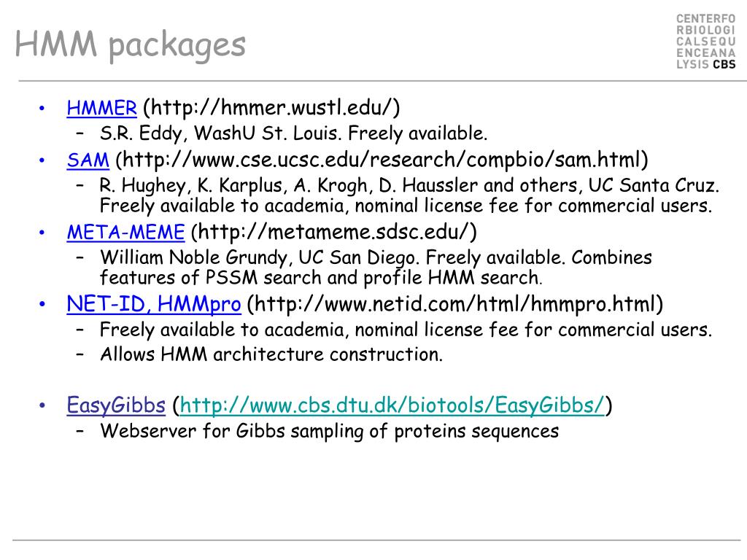This screenshot has width=747, height=560.
Task: Click the META-MEME hyperlink
Action: tap(125, 233)
